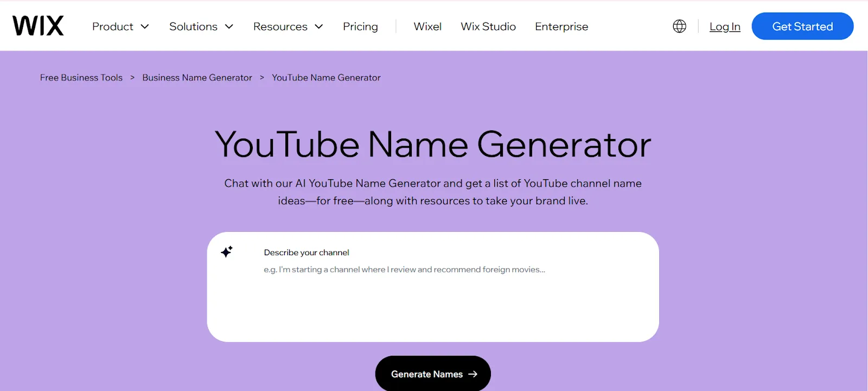Expand the Resources dropdown chevron
This screenshot has height=391, width=868.
[319, 27]
